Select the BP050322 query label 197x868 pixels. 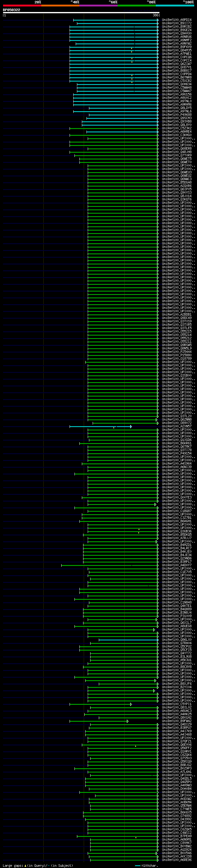(11, 10)
